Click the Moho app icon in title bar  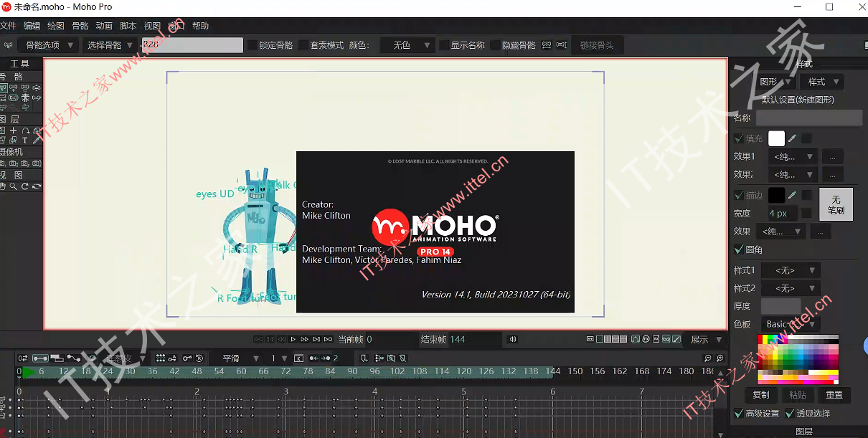pos(6,7)
